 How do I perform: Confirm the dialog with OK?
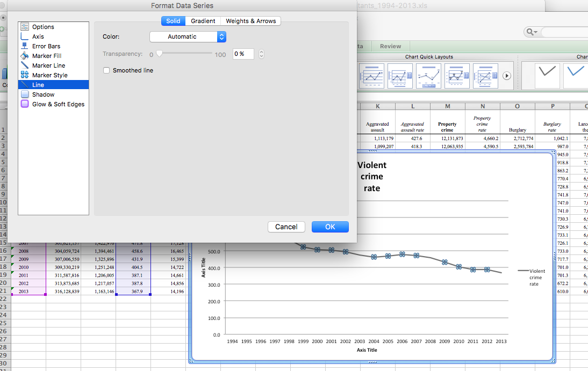point(330,227)
